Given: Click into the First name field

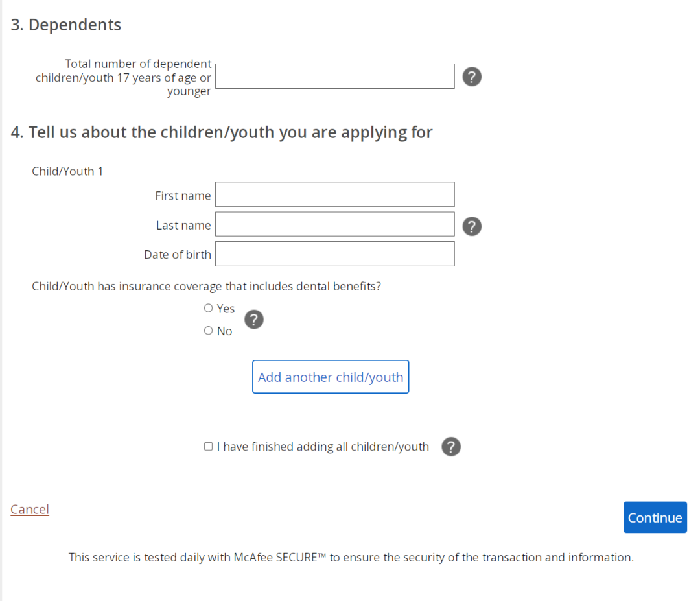Looking at the screenshot, I should coord(335,194).
